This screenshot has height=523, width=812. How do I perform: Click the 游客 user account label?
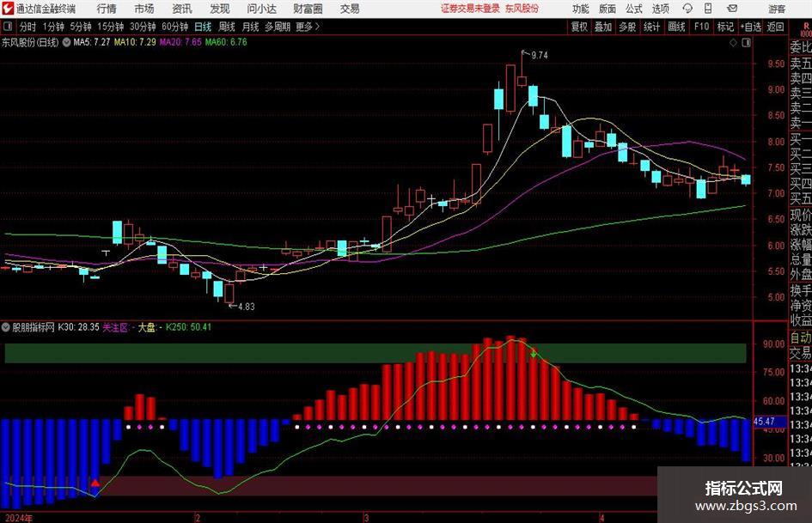point(778,9)
